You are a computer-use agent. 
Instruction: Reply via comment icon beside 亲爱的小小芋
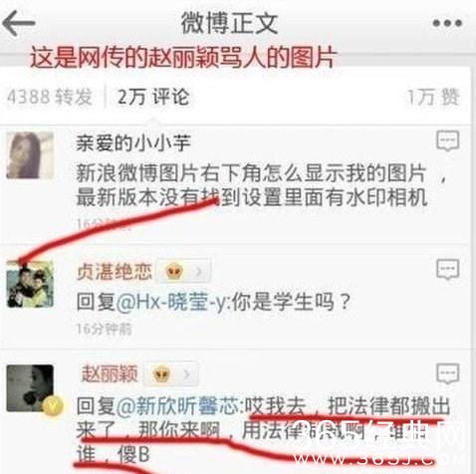(x=447, y=140)
